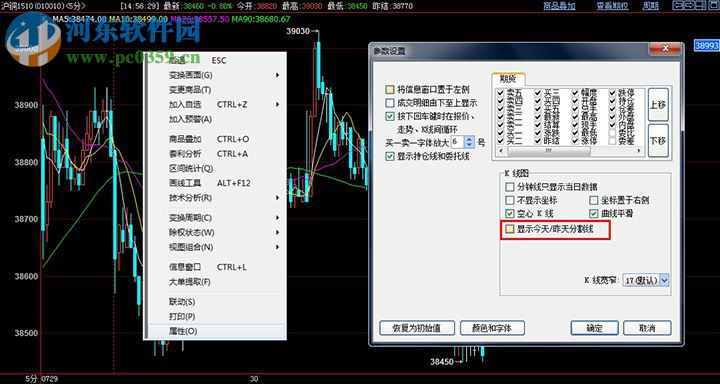Click the 周期 link at top right

[651, 6]
